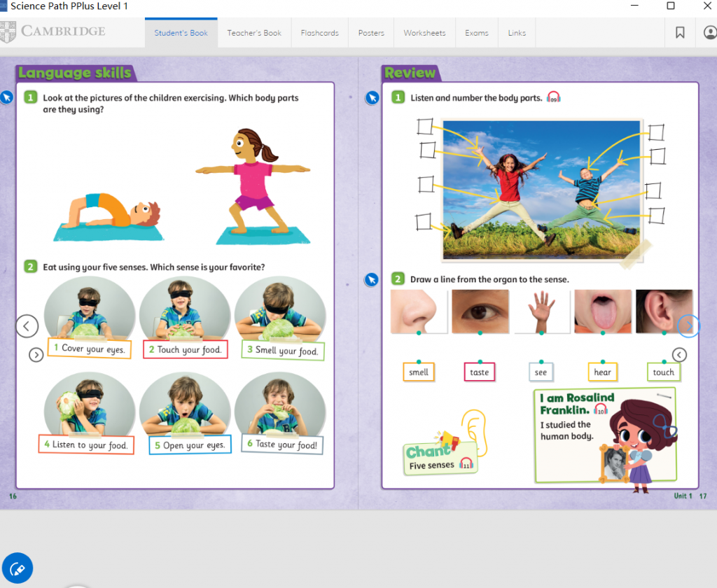Go to the next page with blue right arrow
Viewport: 717px width, 588px height.
click(x=688, y=325)
